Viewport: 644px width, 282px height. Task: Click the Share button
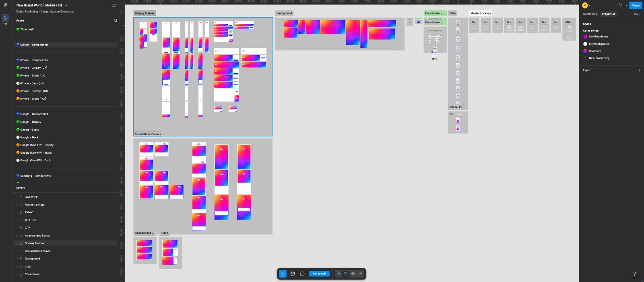[636, 5]
